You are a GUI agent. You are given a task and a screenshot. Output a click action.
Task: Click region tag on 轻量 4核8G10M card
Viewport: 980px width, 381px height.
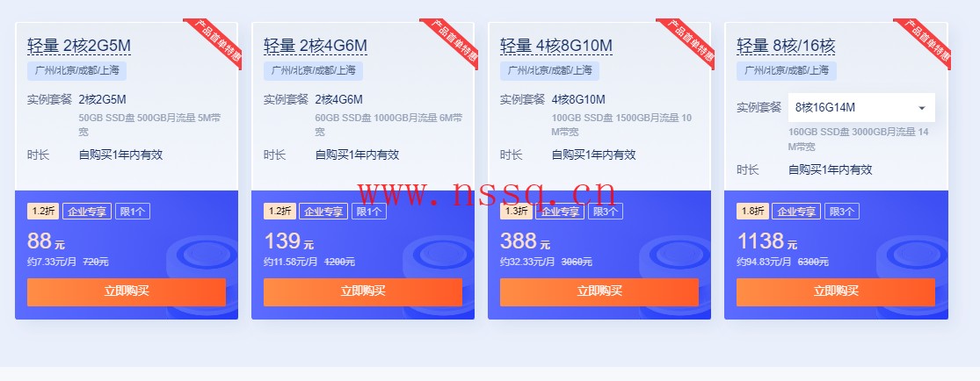pos(549,70)
